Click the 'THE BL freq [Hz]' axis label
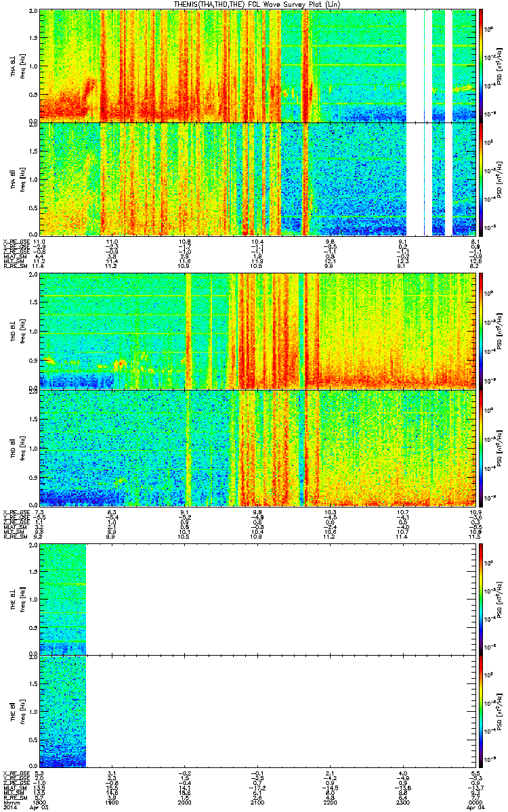 (18, 599)
